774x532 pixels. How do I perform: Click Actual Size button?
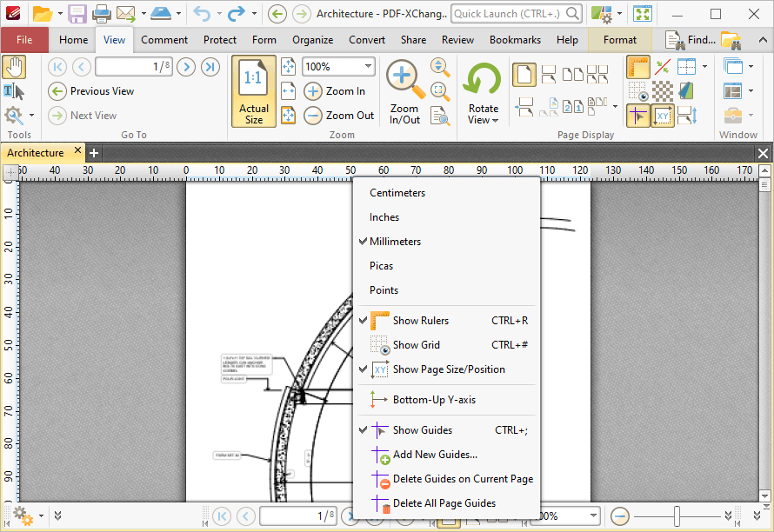click(x=254, y=91)
